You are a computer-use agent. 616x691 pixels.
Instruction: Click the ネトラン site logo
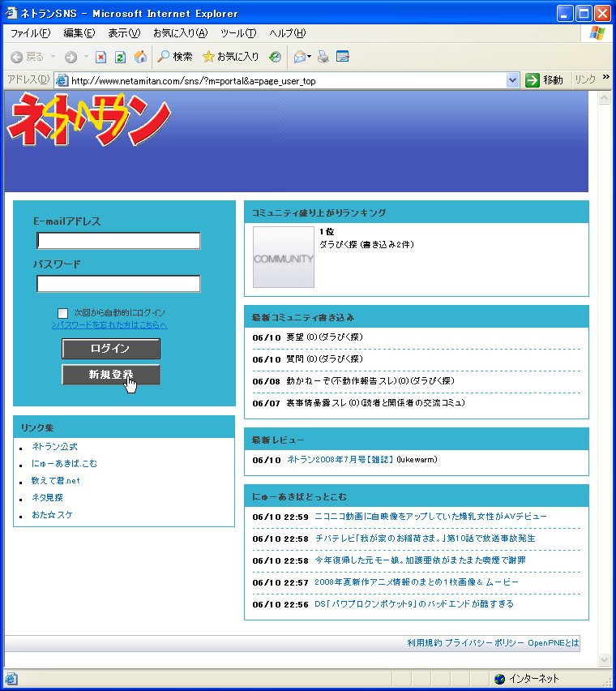(x=88, y=119)
